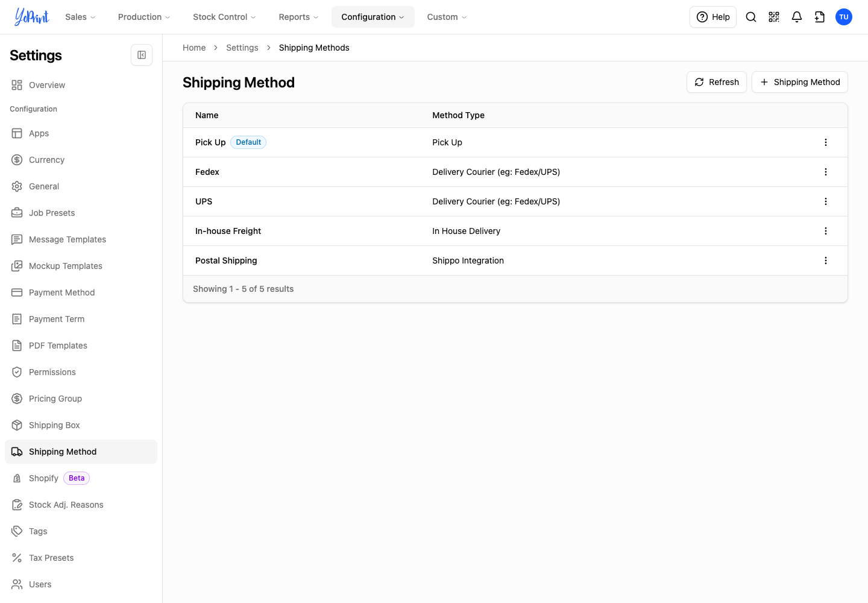Click the Method Type column header
The width and height of the screenshot is (868, 603).
click(x=459, y=115)
